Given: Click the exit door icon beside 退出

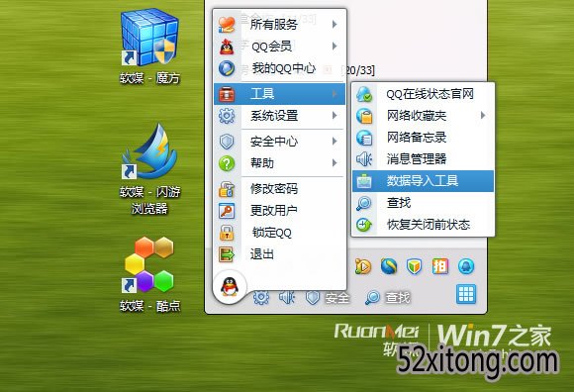Looking at the screenshot, I should [x=227, y=254].
